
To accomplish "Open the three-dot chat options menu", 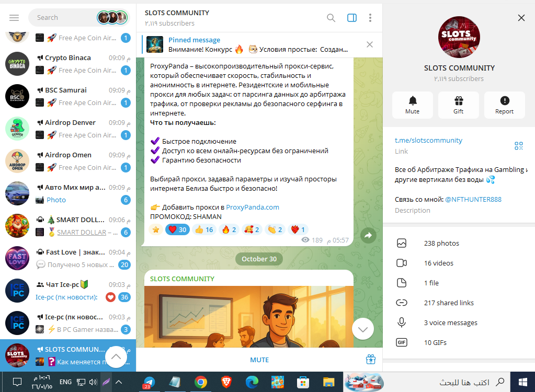I will click(370, 18).
